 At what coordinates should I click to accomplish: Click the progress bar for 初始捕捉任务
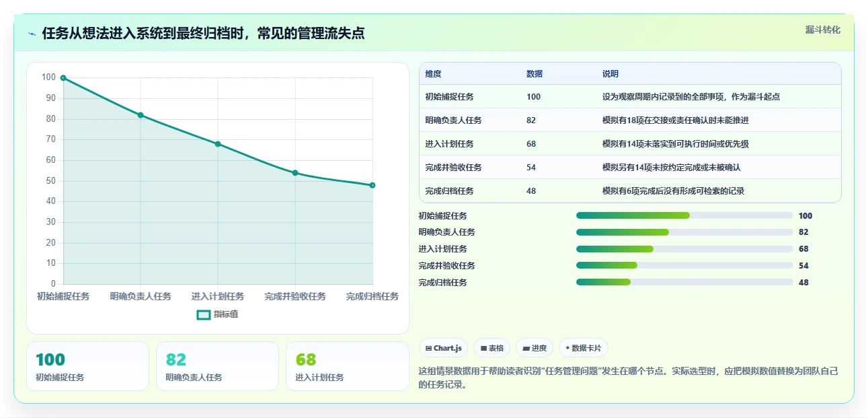click(684, 215)
